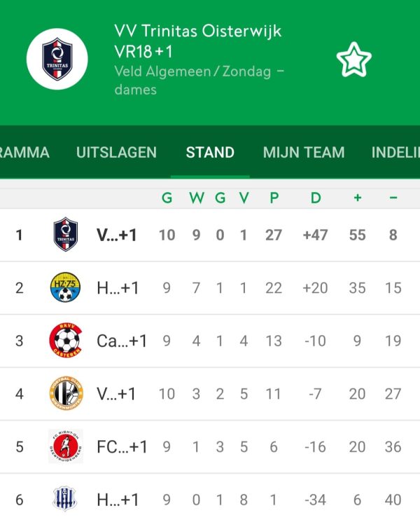
Task: Switch to the UITSLAGEN tab
Action: click(x=116, y=153)
